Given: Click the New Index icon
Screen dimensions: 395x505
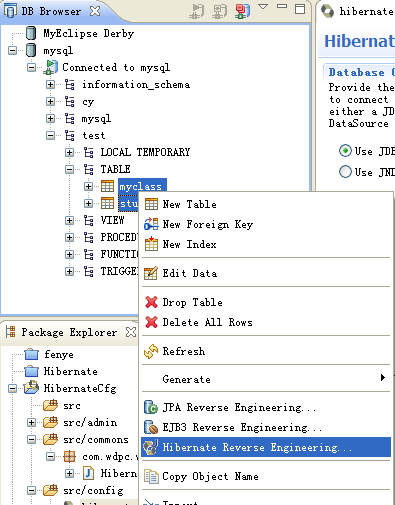Looking at the screenshot, I should [x=151, y=244].
